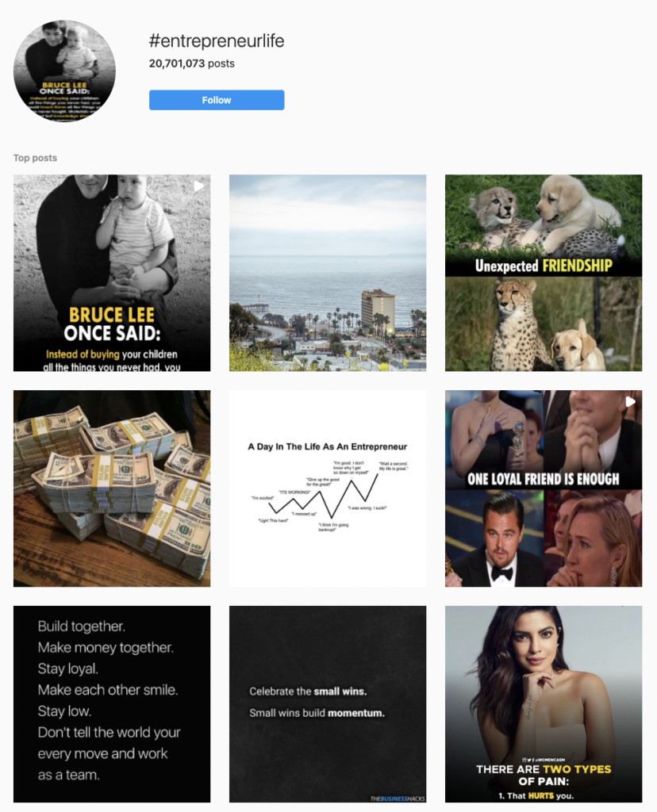
Task: Open the Unexpected Friendship cheetah post
Action: click(544, 273)
